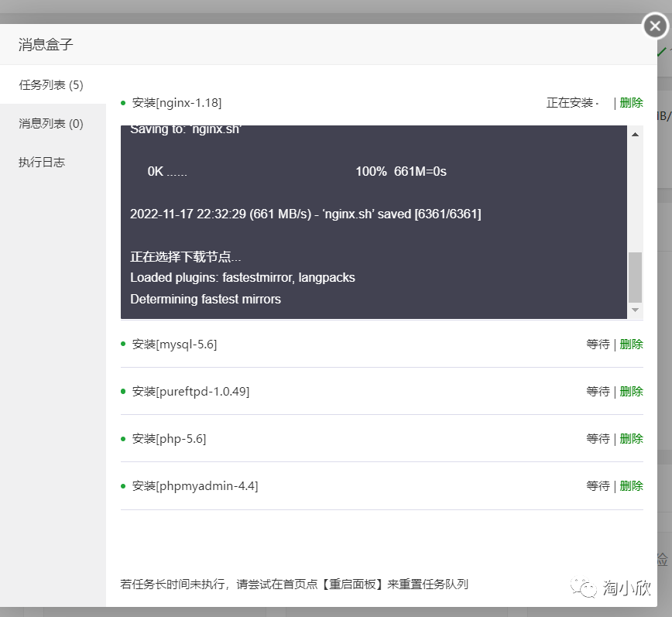Click the 'nginx.sh saved [6361/6361]' log line

coord(306,214)
